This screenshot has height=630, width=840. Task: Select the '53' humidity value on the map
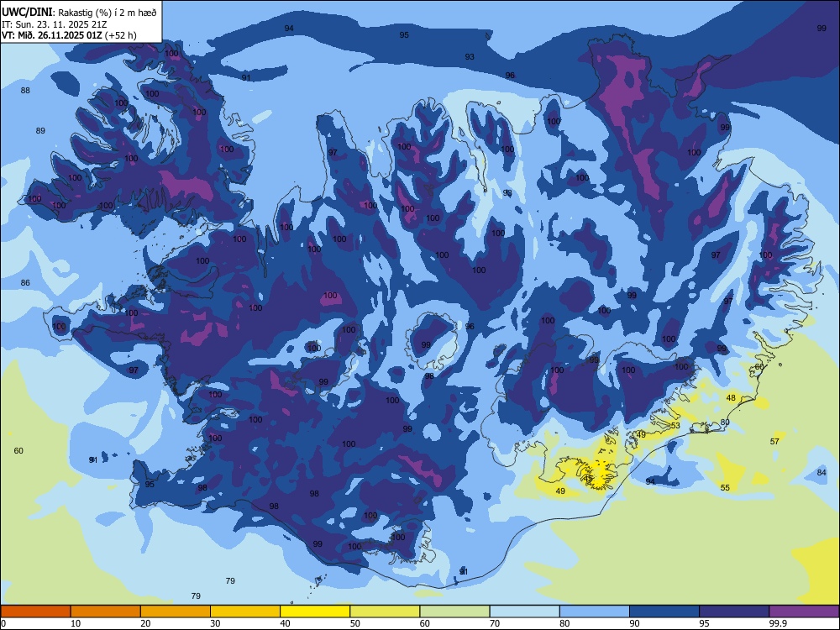coord(675,426)
